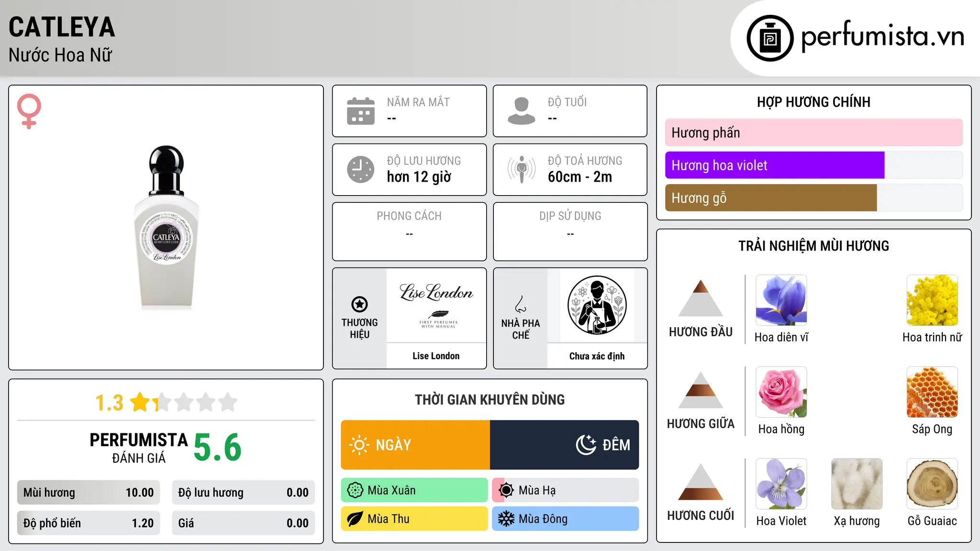Screen dimensions: 980x551
Task: Select the Hoa trinh nữ mimosa thumbnail
Action: pyautogui.click(x=932, y=300)
